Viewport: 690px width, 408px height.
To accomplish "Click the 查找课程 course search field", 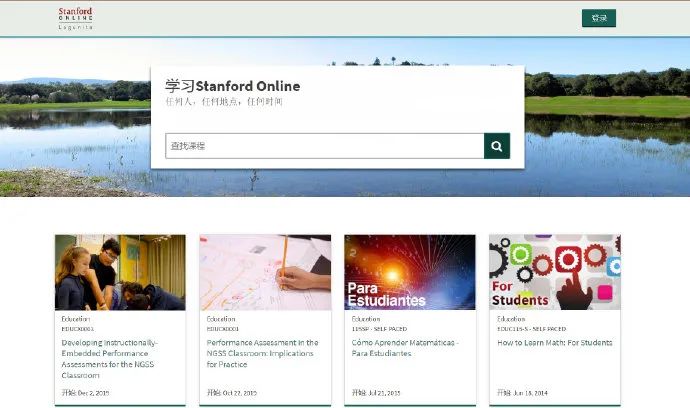I will pyautogui.click(x=325, y=146).
